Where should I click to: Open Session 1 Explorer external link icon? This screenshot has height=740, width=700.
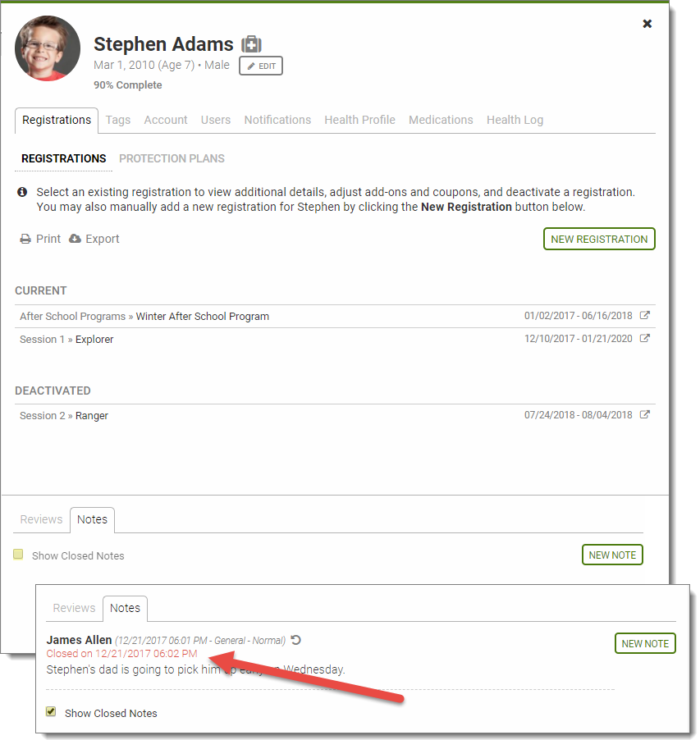click(x=645, y=339)
